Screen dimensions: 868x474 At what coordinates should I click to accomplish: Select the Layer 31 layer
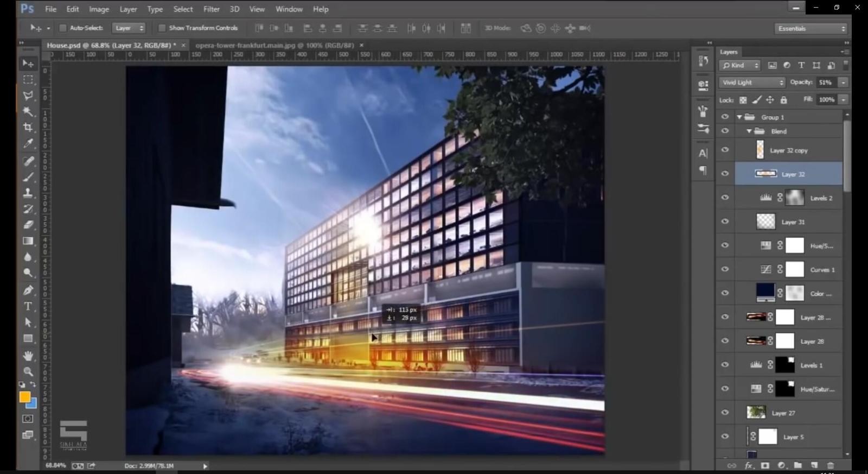click(x=793, y=222)
